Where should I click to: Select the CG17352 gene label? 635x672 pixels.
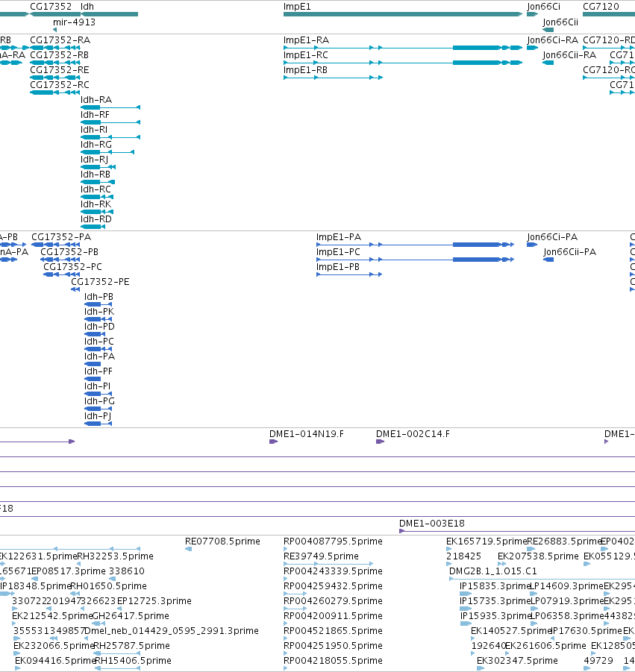point(51,7)
